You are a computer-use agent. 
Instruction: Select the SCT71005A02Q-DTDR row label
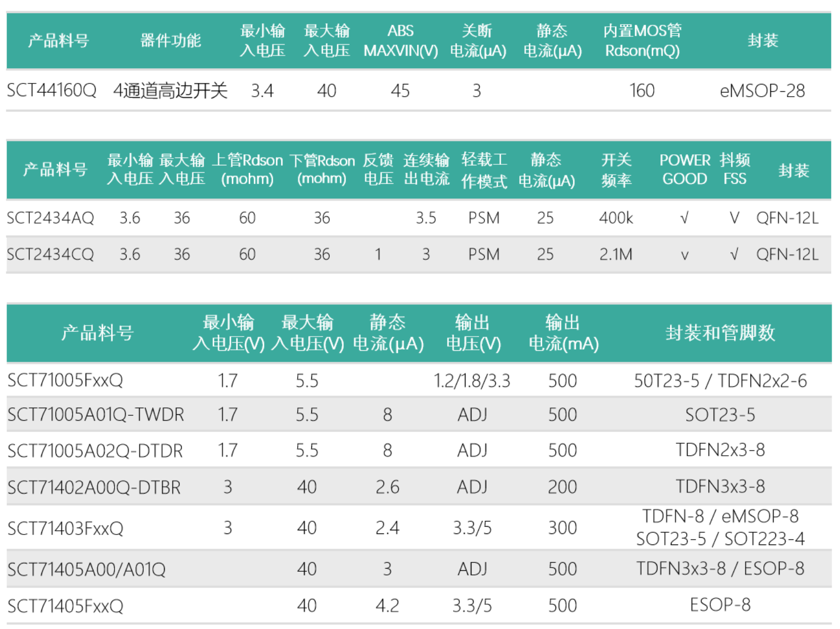[x=96, y=450]
